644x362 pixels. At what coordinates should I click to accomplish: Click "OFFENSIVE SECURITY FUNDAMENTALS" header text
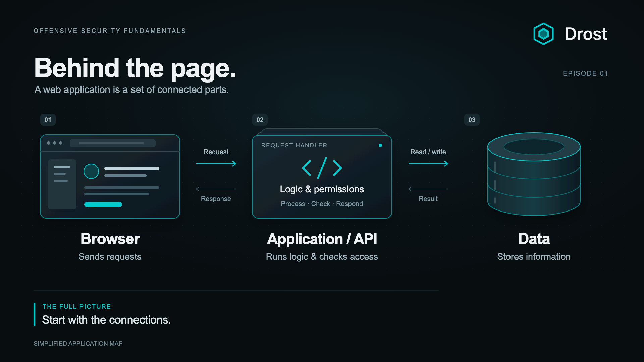(110, 31)
